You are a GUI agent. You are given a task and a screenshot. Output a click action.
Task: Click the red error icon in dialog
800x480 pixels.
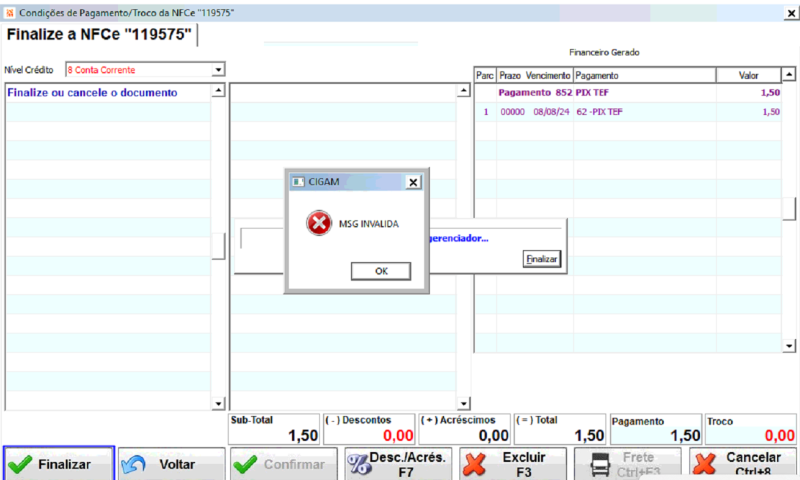click(x=319, y=223)
